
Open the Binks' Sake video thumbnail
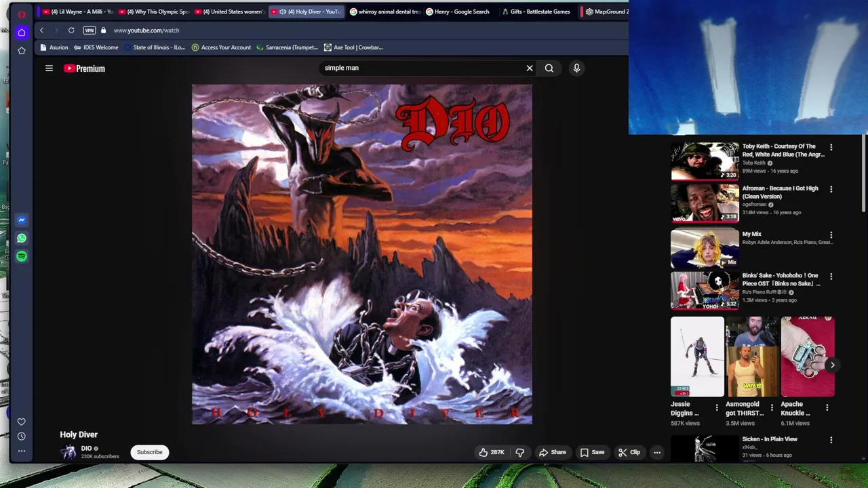tap(705, 290)
